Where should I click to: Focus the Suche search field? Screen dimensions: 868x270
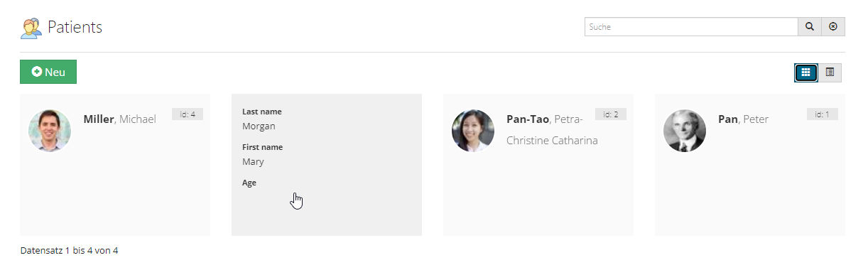tap(691, 27)
